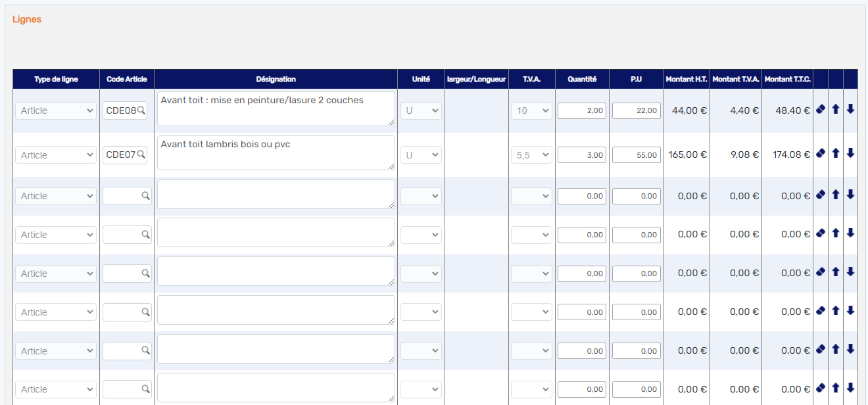Click up arrow on the last visible row
Screen dimensions: 868x405
[x=836, y=388]
